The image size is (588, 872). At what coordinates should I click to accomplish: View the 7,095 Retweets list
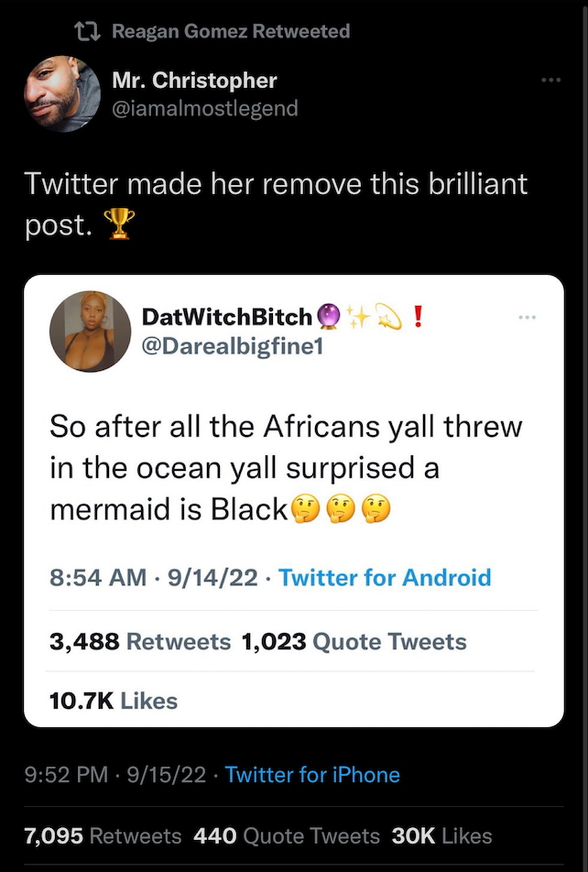tap(103, 836)
